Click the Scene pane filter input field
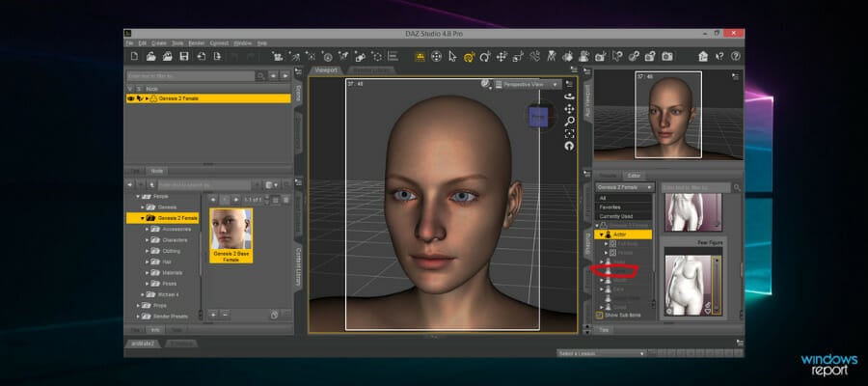This screenshot has height=386, width=868. pyautogui.click(x=190, y=76)
